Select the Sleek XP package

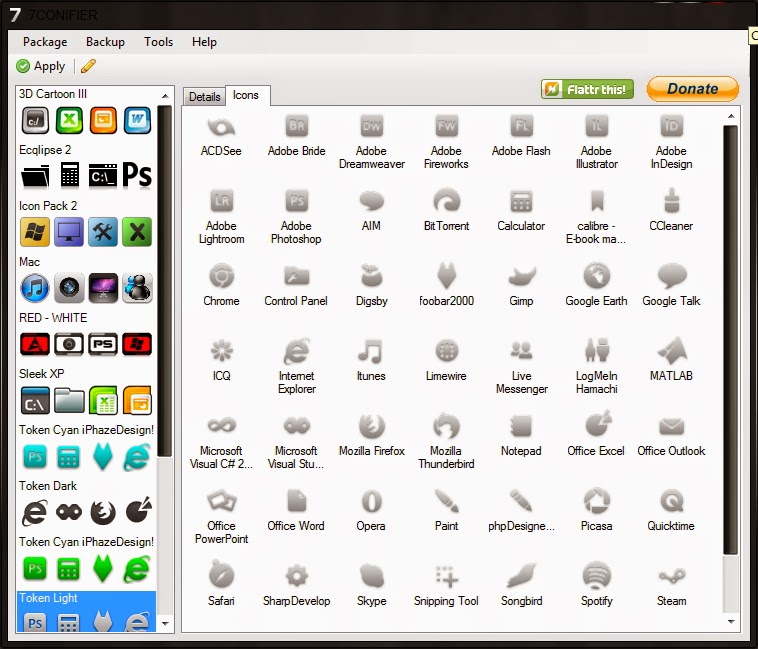pos(87,392)
